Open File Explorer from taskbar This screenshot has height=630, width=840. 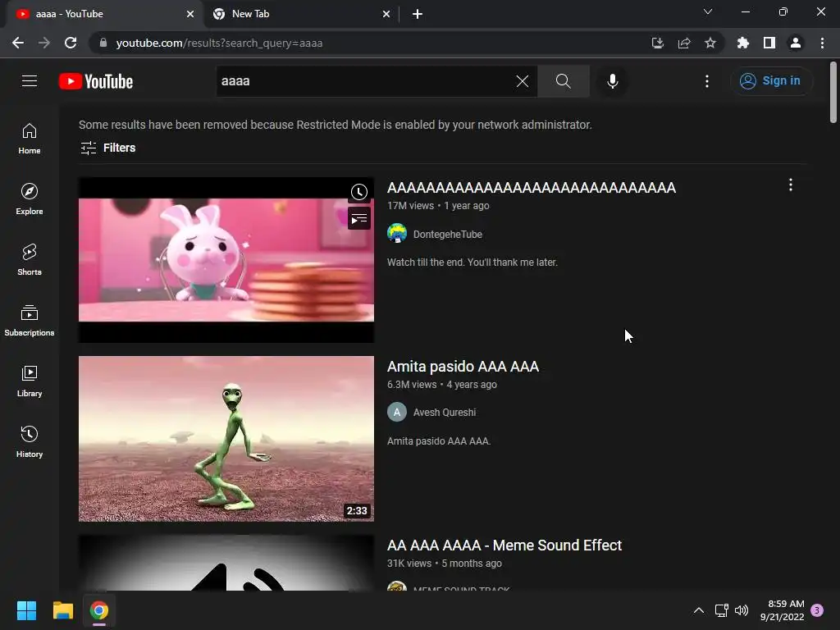tap(62, 610)
